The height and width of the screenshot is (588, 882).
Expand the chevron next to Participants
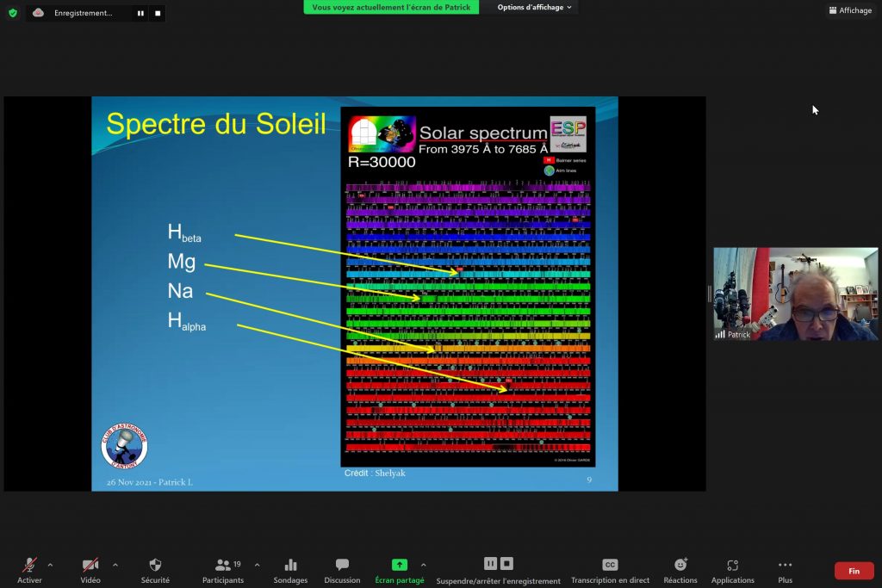tap(257, 565)
